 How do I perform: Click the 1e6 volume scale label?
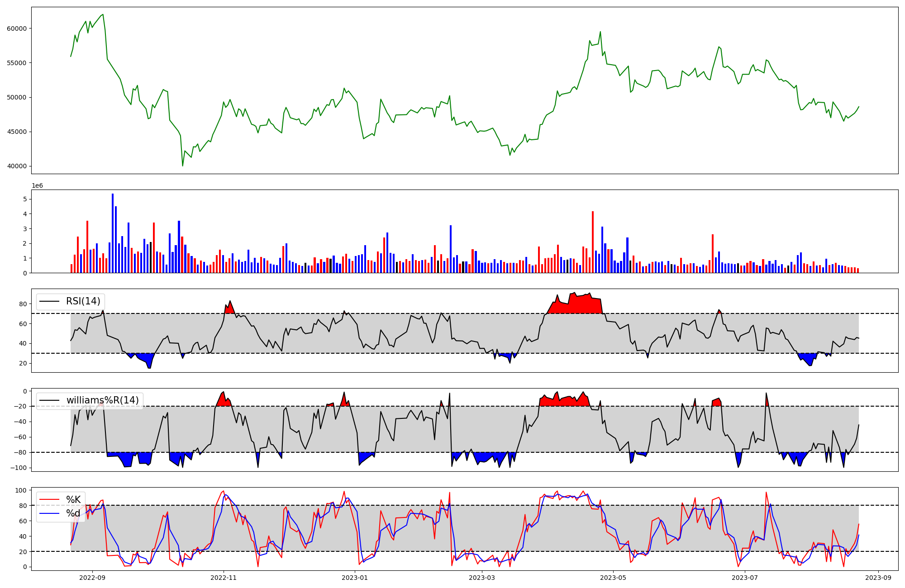tap(37, 186)
